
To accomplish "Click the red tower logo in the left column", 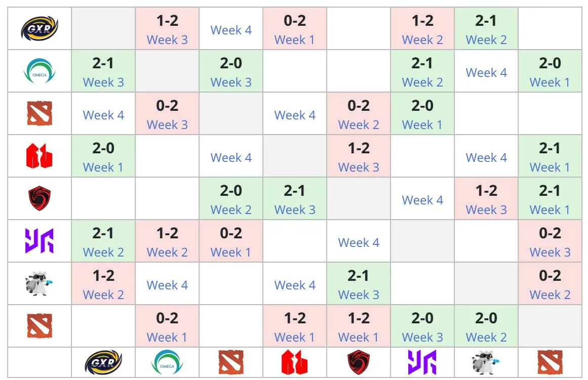I will pyautogui.click(x=40, y=155).
